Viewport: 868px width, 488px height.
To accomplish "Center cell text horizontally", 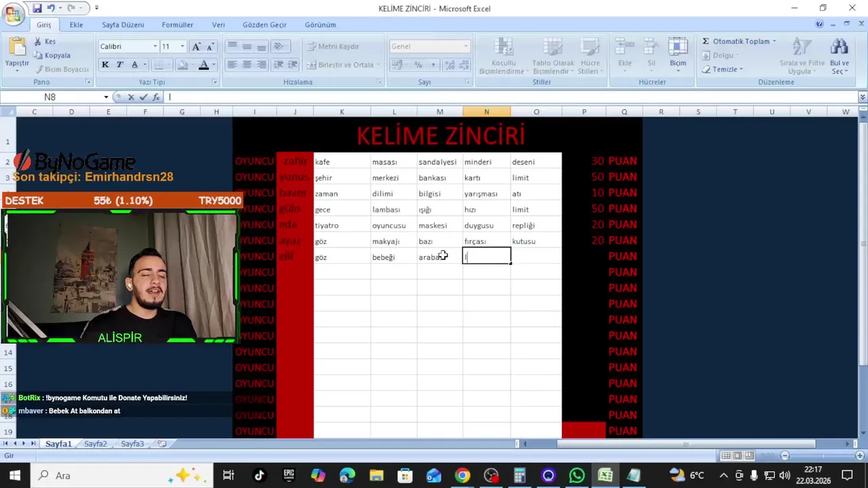I will (247, 64).
